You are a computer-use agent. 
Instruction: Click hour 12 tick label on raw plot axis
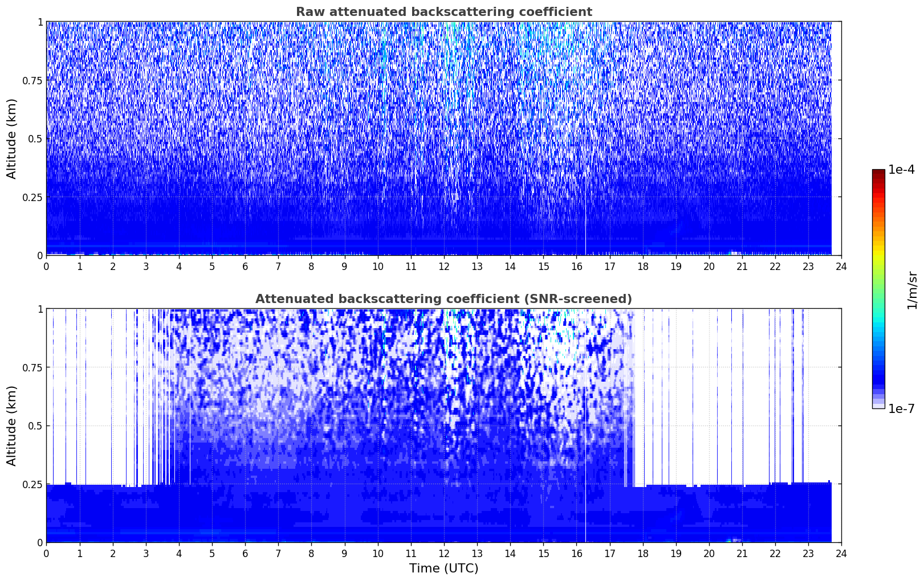[x=443, y=266]
